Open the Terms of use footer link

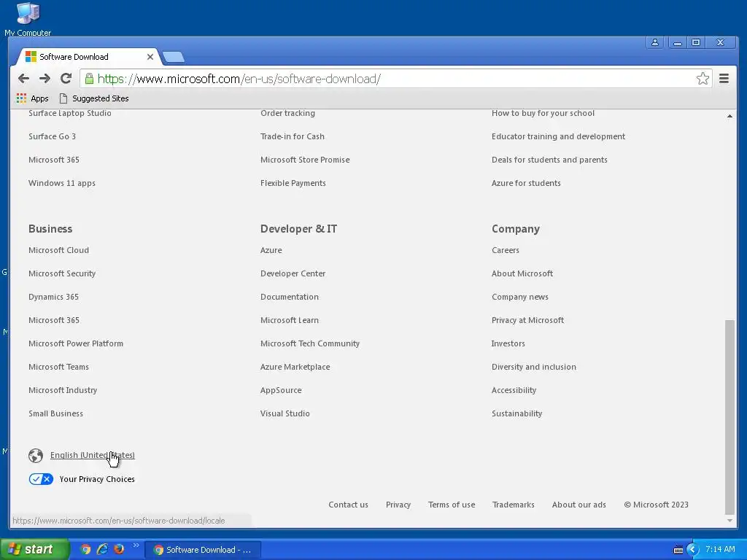(x=452, y=505)
